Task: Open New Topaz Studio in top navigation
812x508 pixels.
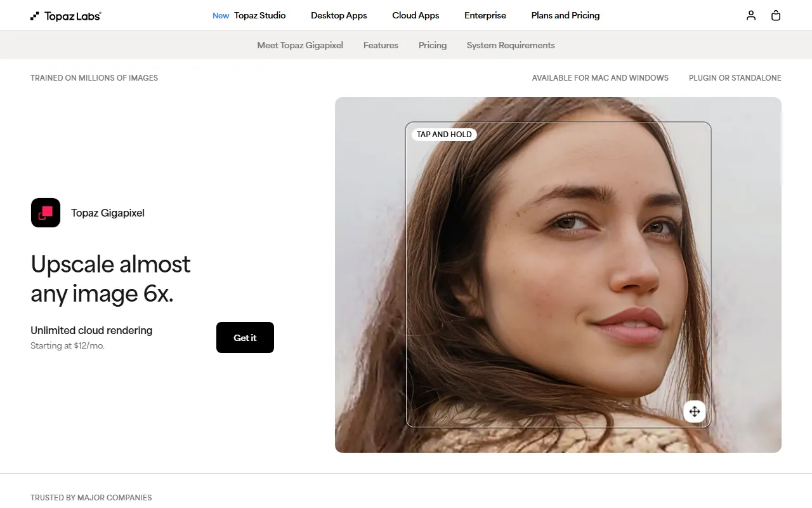Action: pyautogui.click(x=249, y=15)
